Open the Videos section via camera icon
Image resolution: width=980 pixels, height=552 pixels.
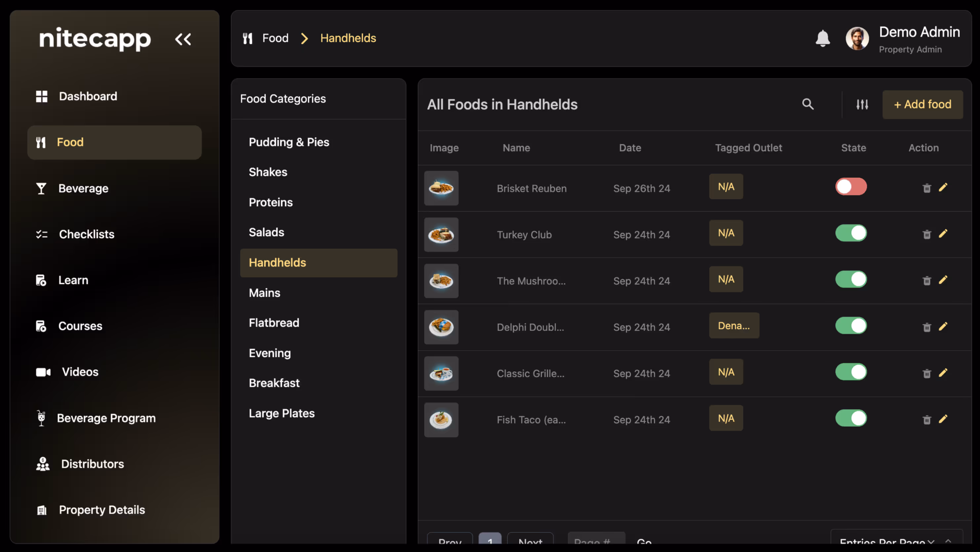tap(43, 372)
